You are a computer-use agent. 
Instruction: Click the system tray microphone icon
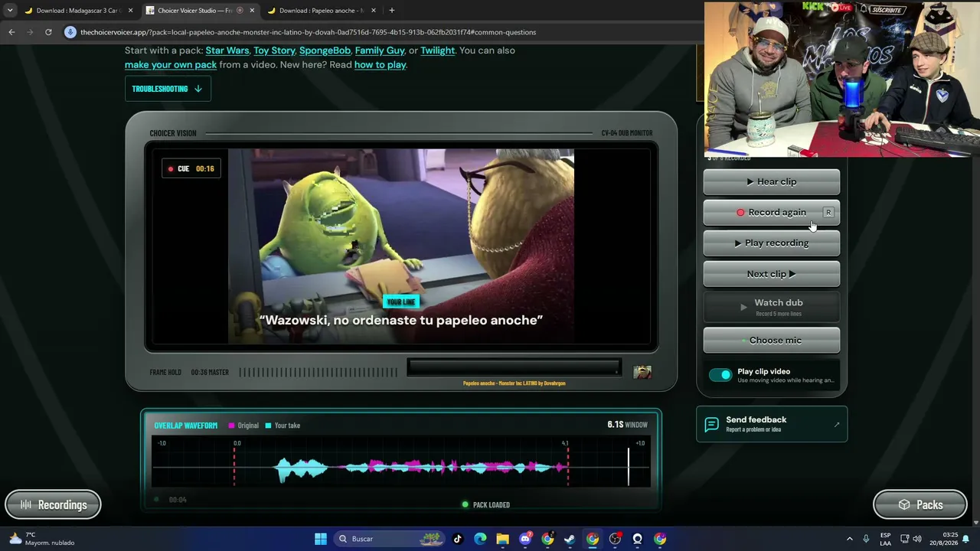[x=866, y=539]
